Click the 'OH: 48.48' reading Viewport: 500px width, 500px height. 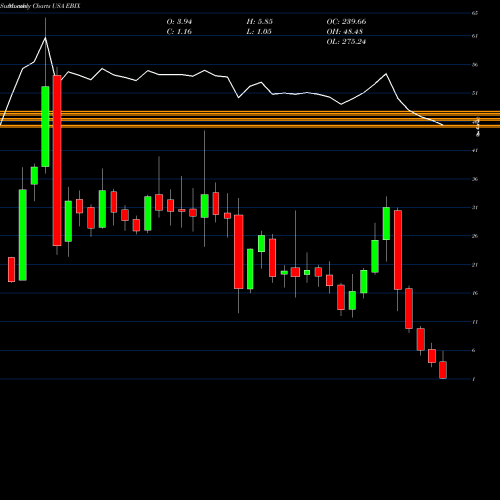345,32
